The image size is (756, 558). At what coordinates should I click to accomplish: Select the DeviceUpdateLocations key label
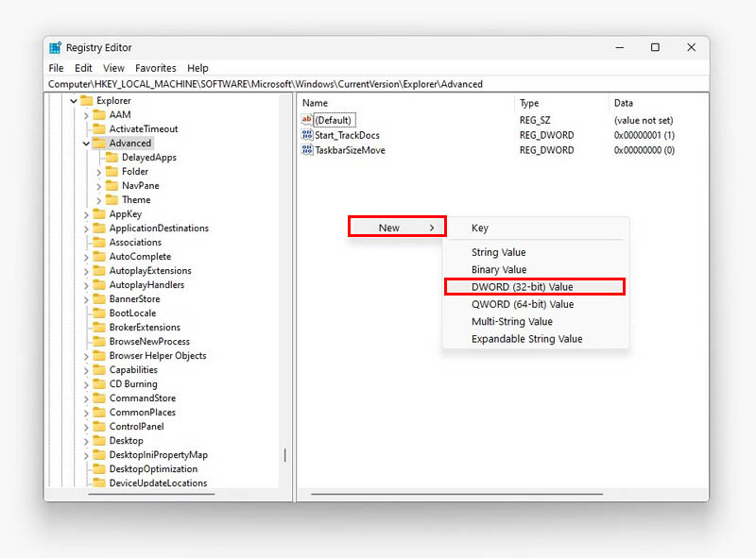(x=158, y=482)
